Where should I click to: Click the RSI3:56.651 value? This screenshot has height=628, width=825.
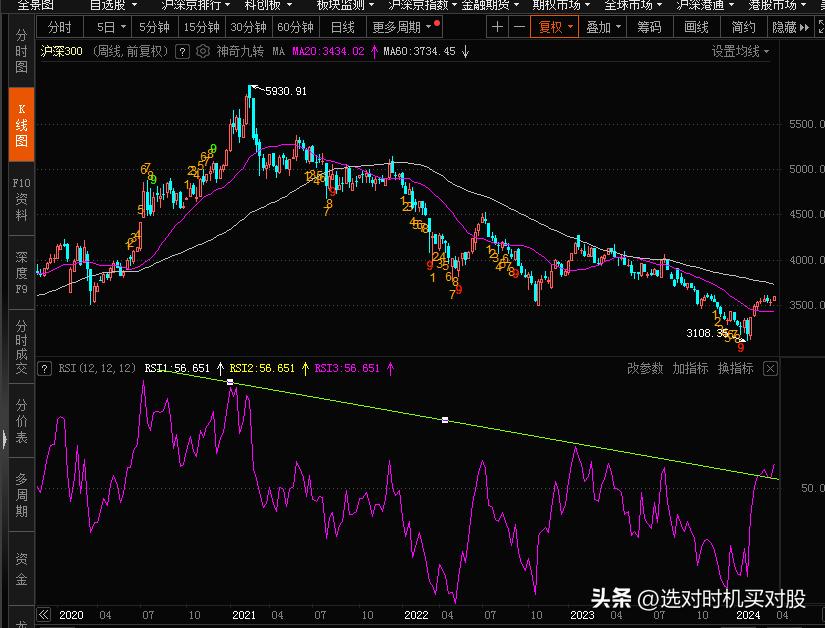click(x=347, y=368)
